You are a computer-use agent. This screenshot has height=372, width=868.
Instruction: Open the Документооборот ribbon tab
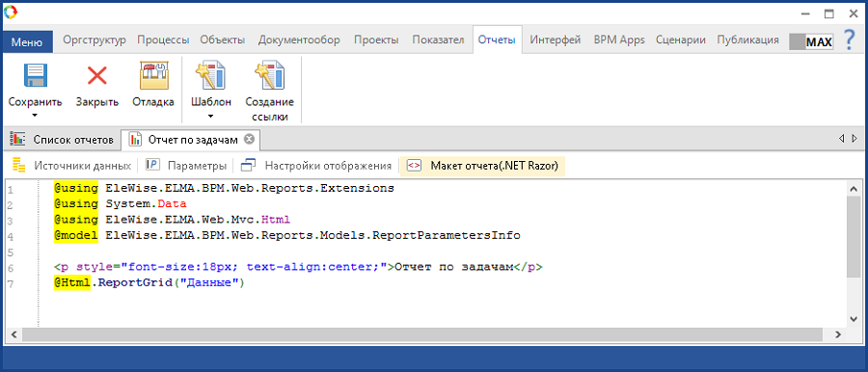pyautogui.click(x=299, y=40)
